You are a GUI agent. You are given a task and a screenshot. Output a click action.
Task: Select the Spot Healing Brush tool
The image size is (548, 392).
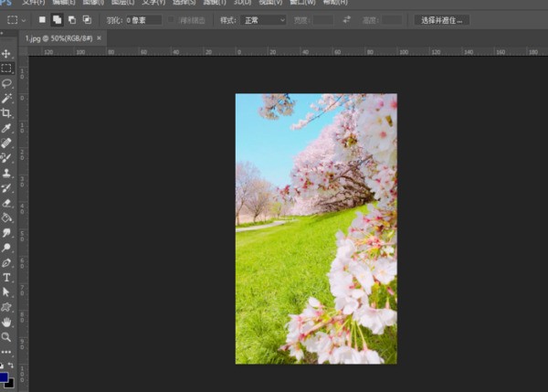pyautogui.click(x=6, y=143)
